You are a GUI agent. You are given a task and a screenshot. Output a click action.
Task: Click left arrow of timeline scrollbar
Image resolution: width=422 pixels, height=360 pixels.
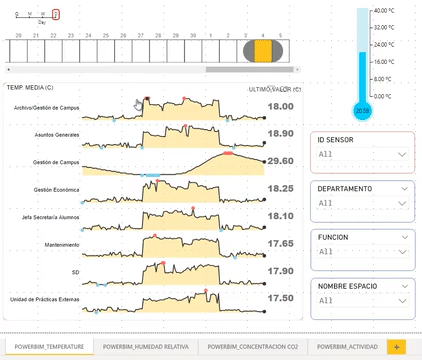tap(8, 70)
